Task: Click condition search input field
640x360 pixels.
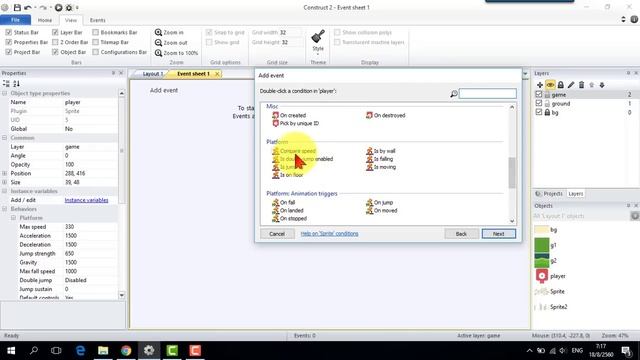Action: (488, 94)
